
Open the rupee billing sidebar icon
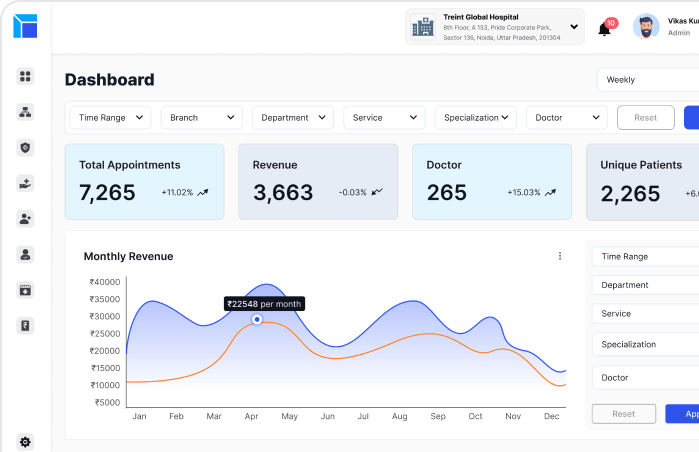(x=26, y=325)
